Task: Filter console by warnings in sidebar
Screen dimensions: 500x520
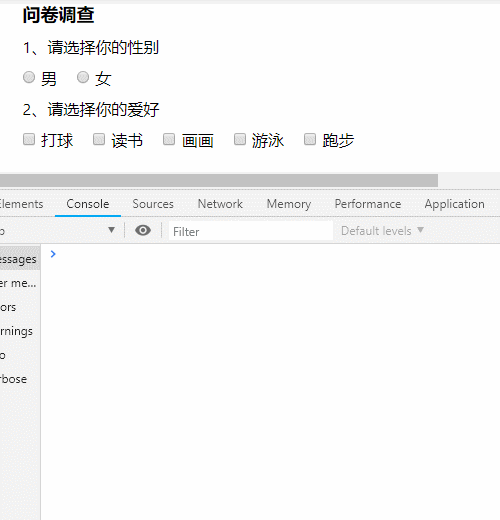Action: pos(20,331)
